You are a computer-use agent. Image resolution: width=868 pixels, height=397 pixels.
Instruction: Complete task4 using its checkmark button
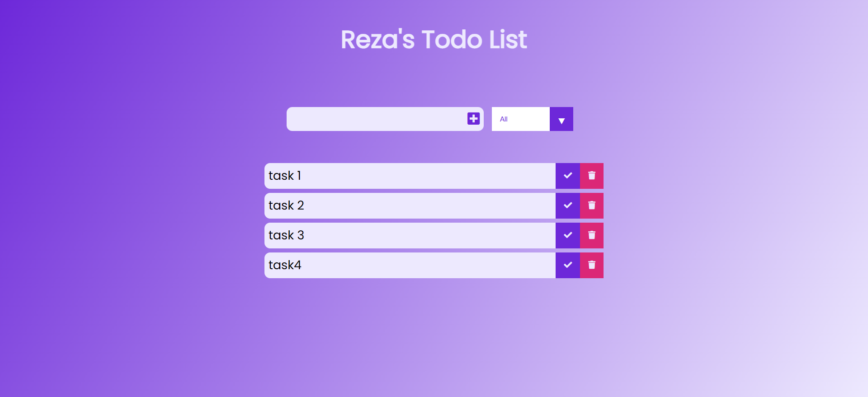(x=568, y=265)
